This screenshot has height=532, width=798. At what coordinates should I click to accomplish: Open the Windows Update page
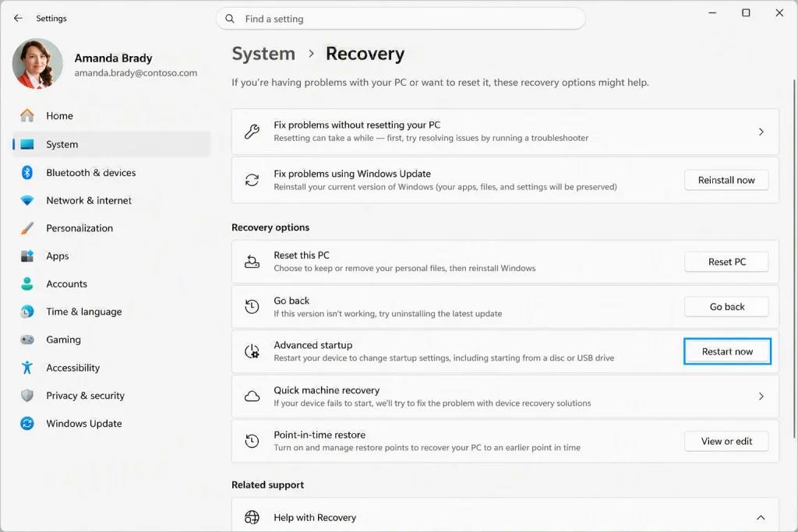[x=111, y=423]
